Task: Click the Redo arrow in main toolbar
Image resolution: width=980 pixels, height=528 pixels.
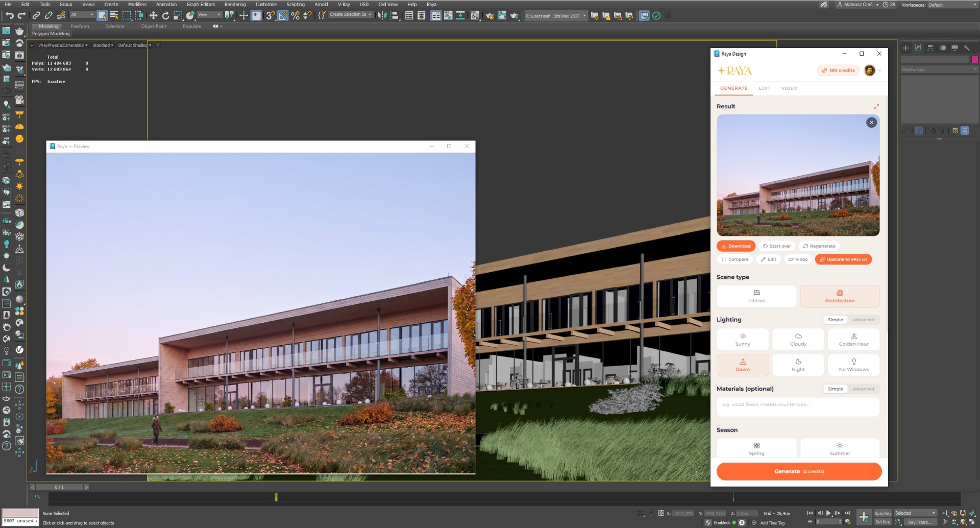Action: pyautogui.click(x=21, y=15)
